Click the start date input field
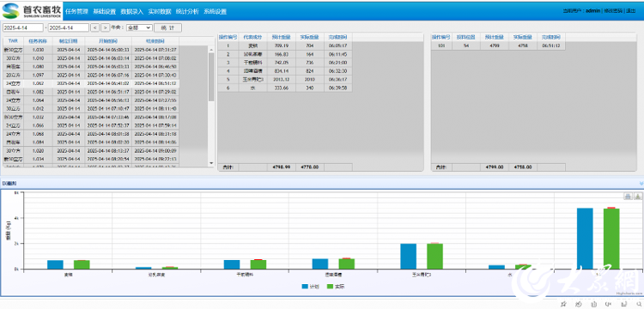The width and height of the screenshot is (644, 309). 23,27
